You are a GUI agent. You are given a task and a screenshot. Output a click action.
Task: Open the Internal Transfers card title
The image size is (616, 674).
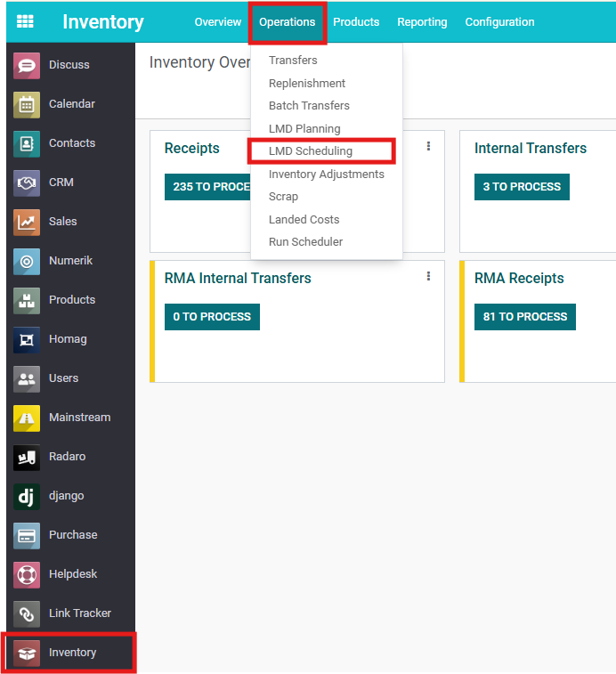(x=530, y=149)
